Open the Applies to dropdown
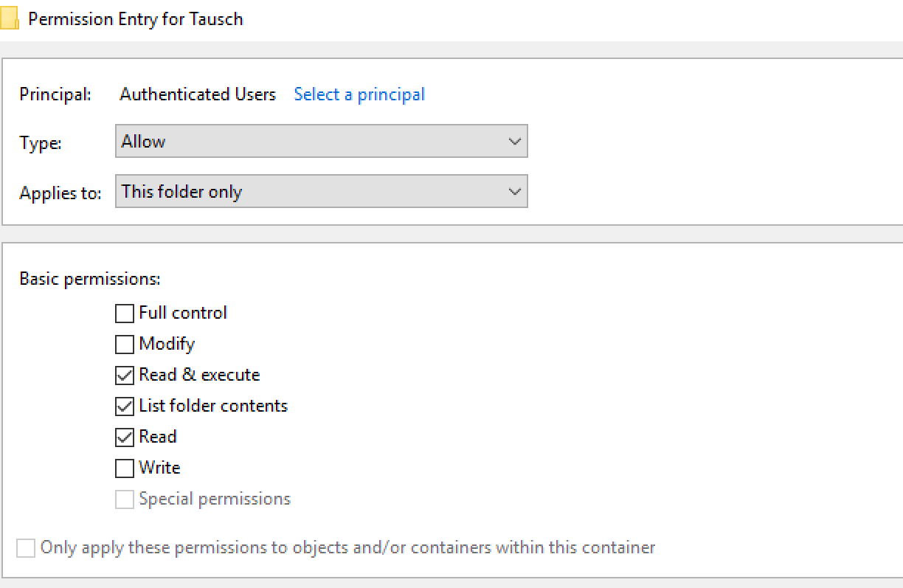Viewport: 903px width, 588px height. (x=322, y=192)
